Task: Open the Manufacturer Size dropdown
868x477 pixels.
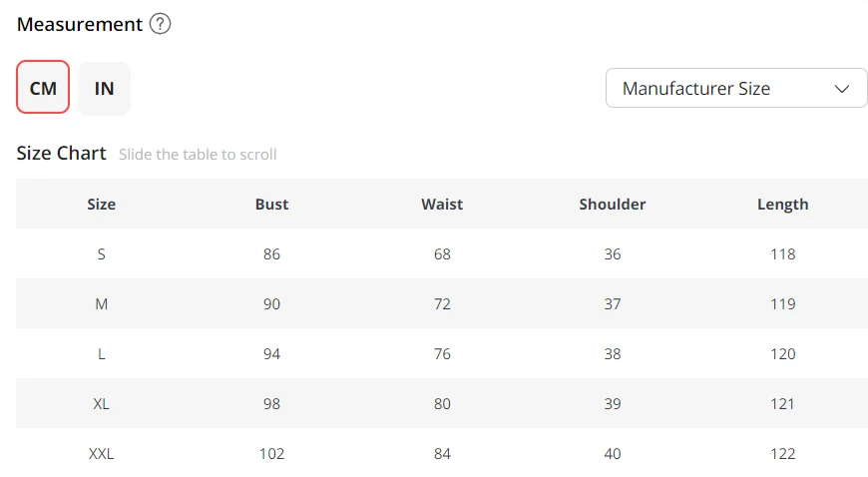Action: point(735,88)
